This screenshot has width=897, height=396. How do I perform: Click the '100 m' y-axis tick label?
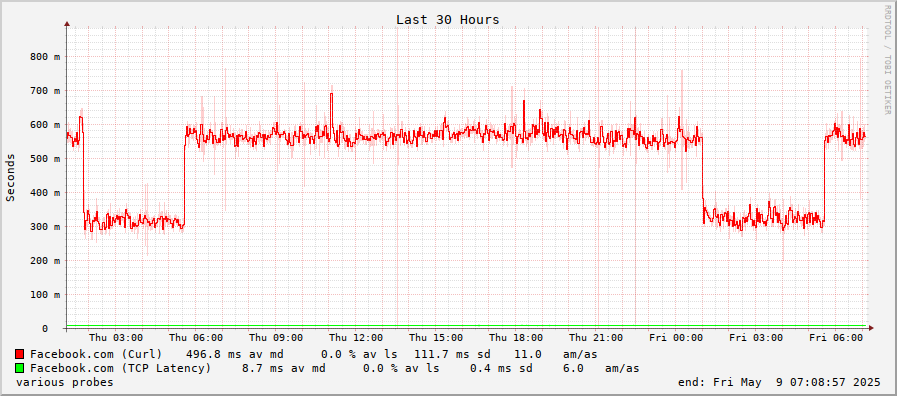click(45, 295)
